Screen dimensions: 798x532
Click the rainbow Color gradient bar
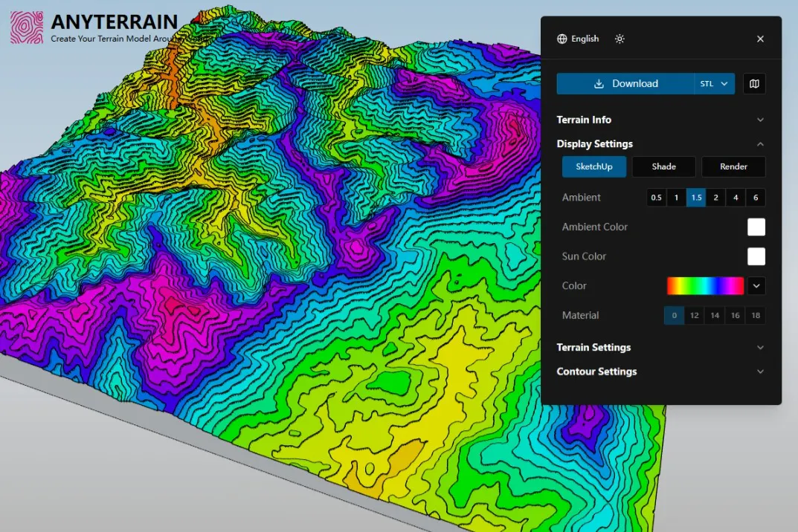[x=705, y=286]
